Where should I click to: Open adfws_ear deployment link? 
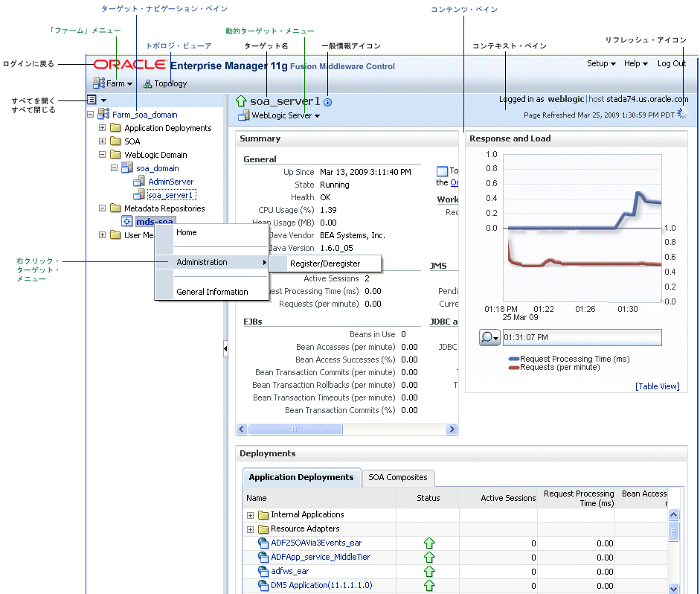click(x=289, y=571)
